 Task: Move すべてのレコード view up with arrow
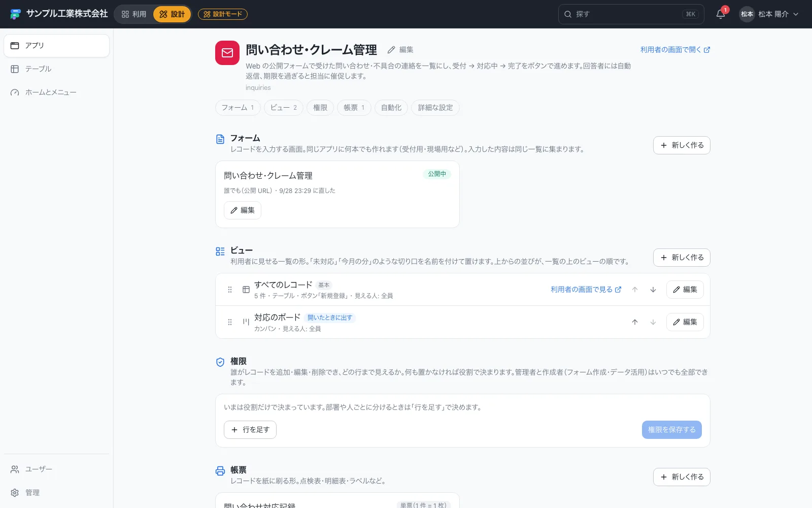point(635,290)
